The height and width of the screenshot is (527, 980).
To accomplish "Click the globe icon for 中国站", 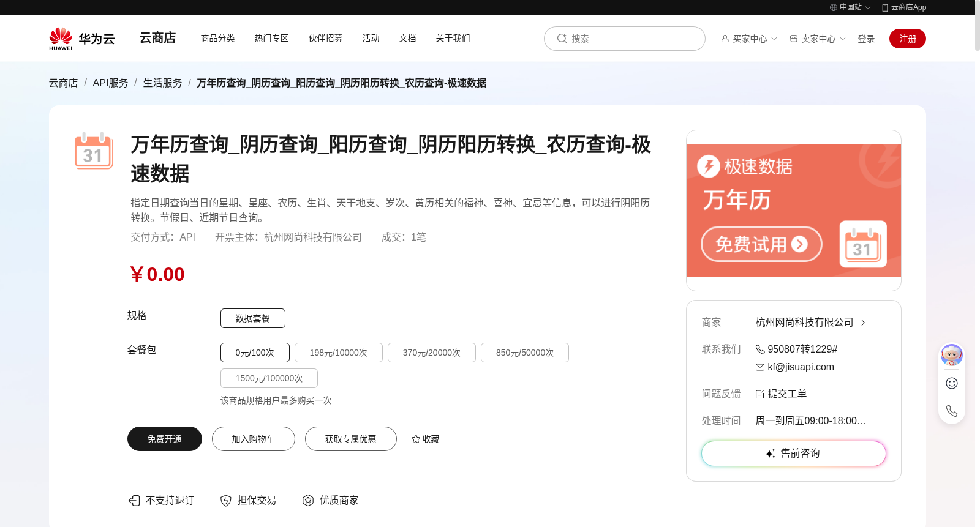I will [x=834, y=7].
